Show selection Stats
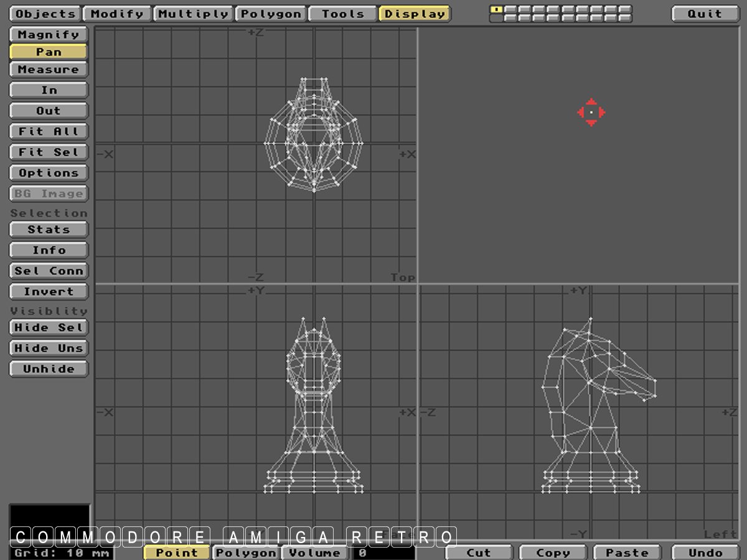 coord(49,230)
